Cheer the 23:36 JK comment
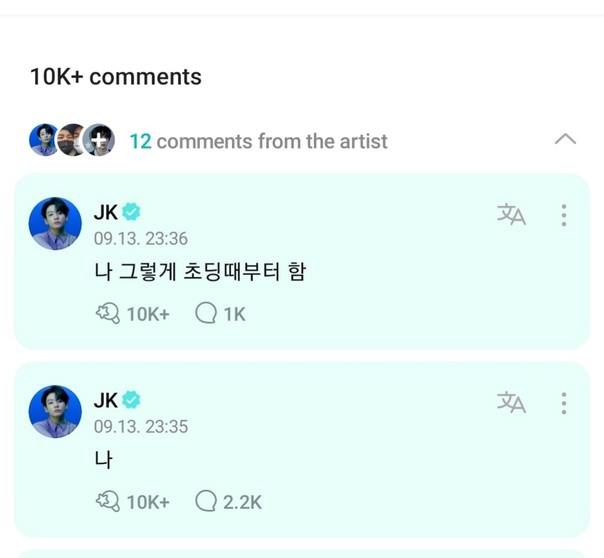The width and height of the screenshot is (604, 558). (x=132, y=314)
